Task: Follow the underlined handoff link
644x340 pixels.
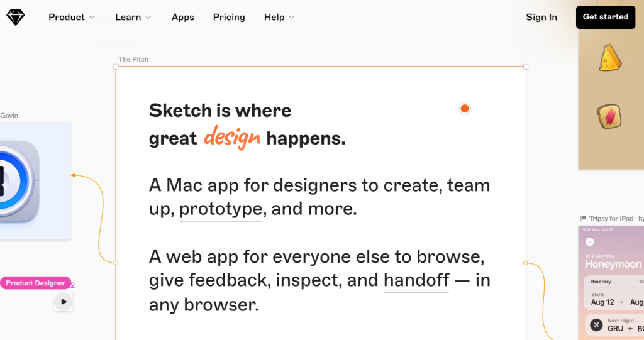Action: (416, 280)
